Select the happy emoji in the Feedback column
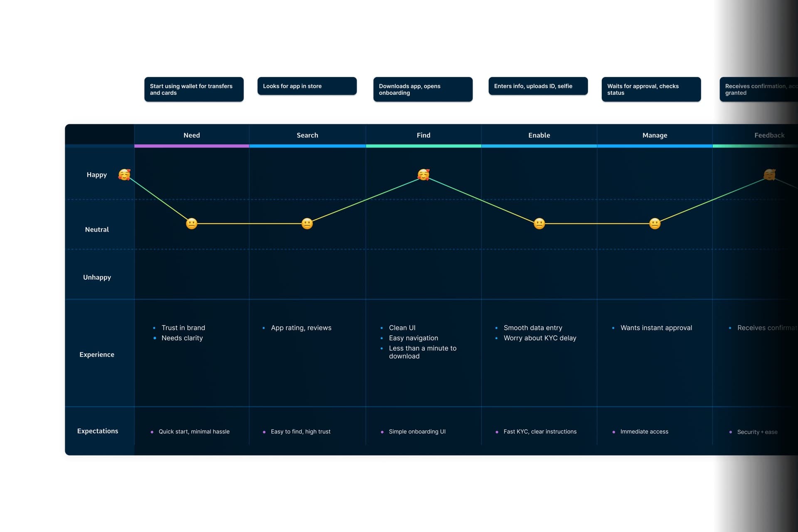 [770, 175]
